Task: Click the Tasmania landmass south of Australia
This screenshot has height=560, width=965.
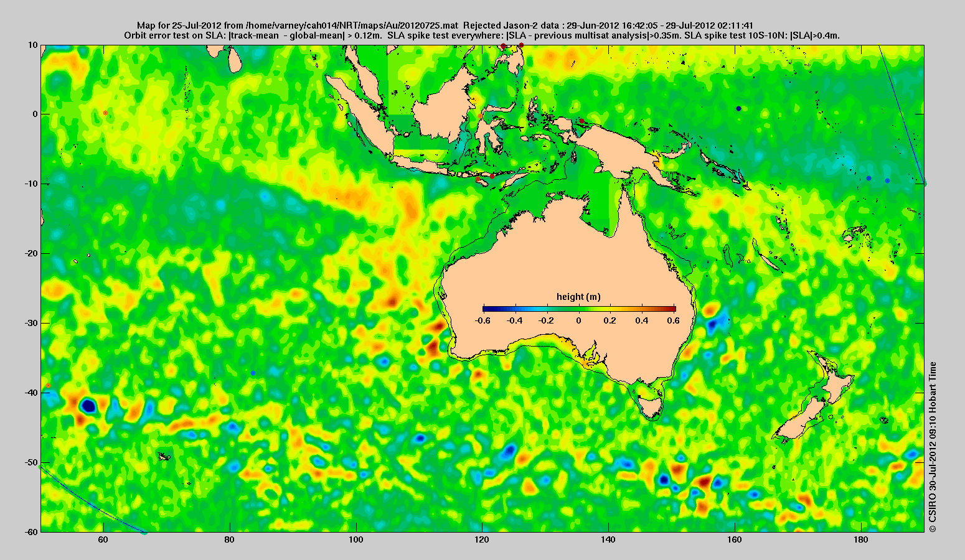Action: 651,408
